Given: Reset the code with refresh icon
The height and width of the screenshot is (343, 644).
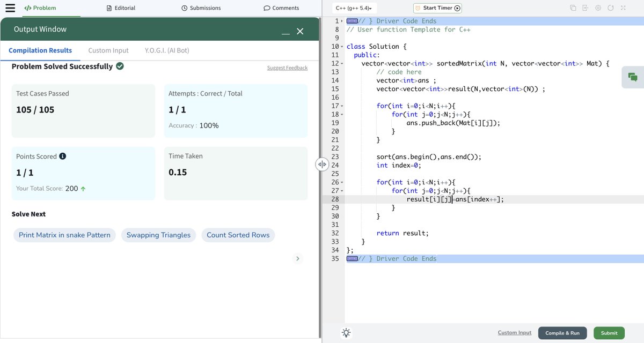Looking at the screenshot, I should click(611, 8).
